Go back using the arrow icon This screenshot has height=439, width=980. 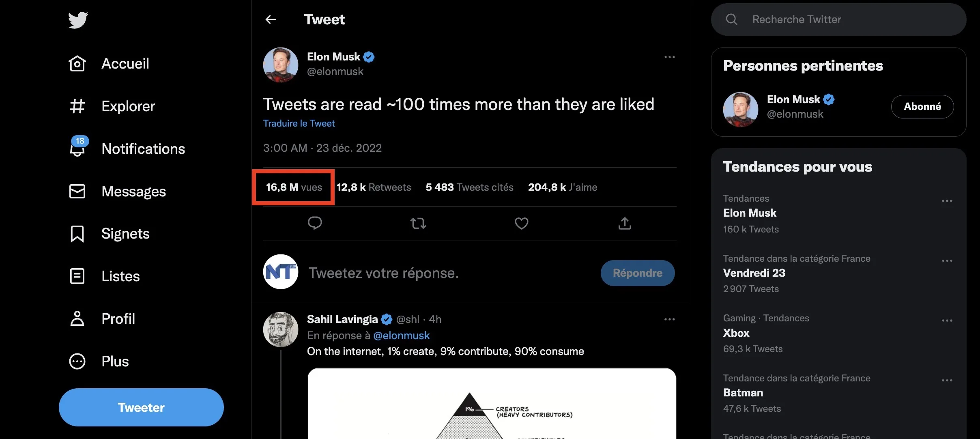point(271,19)
